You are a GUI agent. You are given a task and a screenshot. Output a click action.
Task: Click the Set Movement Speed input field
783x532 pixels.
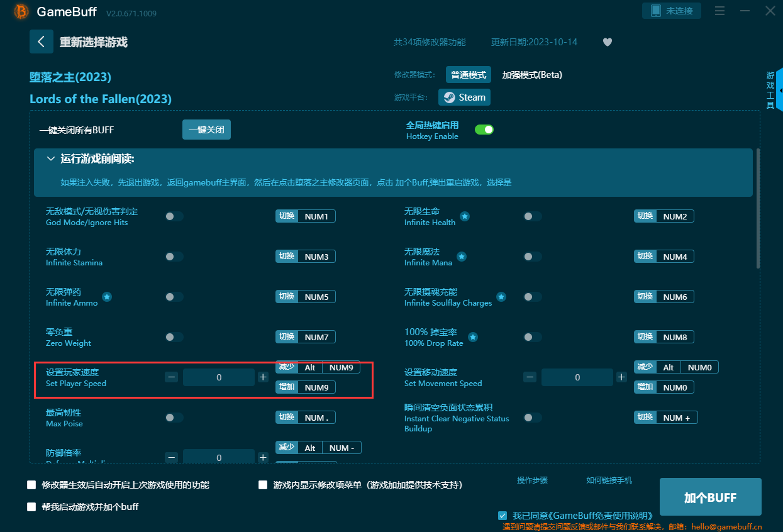click(x=577, y=377)
